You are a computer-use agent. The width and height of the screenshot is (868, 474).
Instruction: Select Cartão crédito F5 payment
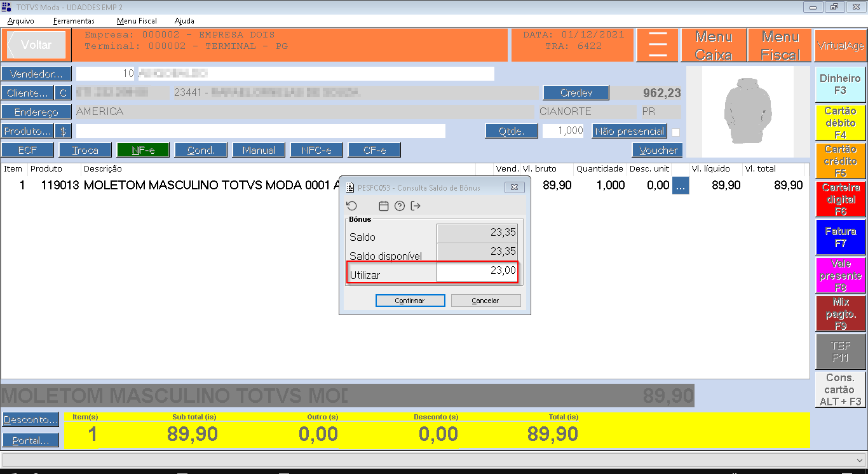tap(841, 161)
